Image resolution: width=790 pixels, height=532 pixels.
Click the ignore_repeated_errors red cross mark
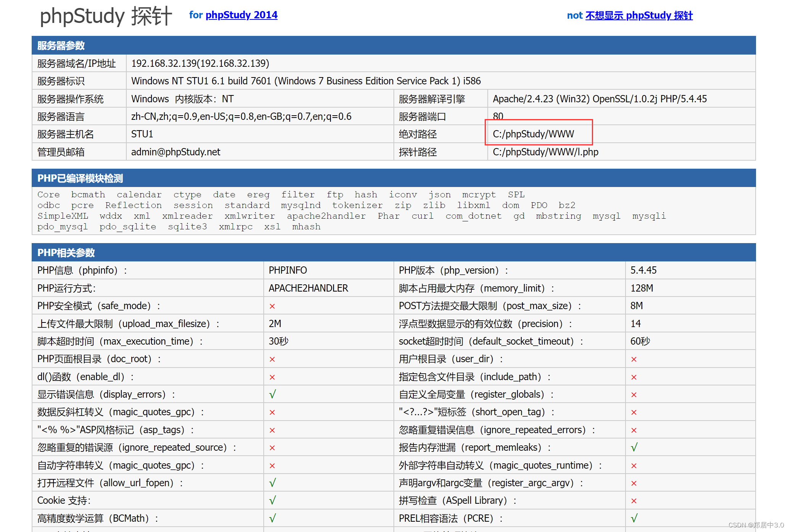(634, 430)
